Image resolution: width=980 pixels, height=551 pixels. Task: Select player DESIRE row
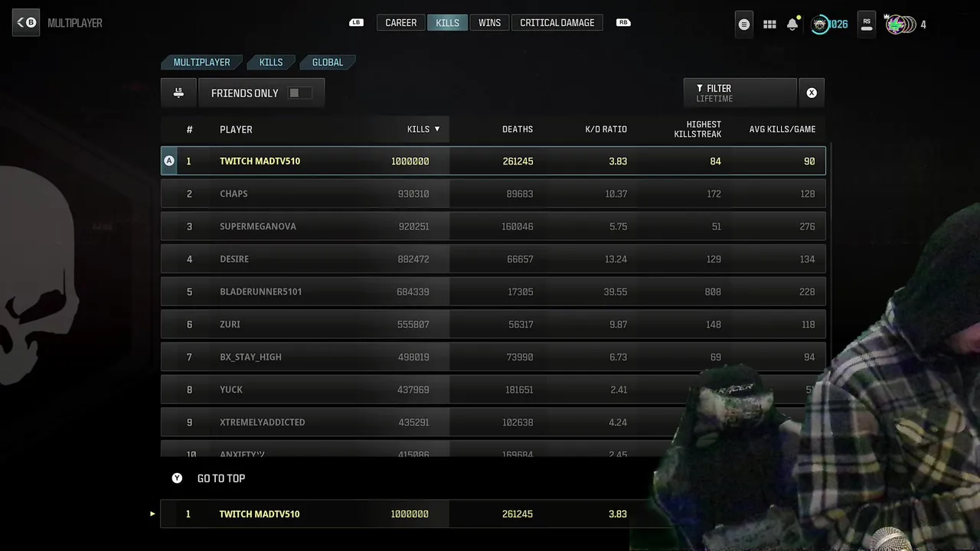point(493,259)
